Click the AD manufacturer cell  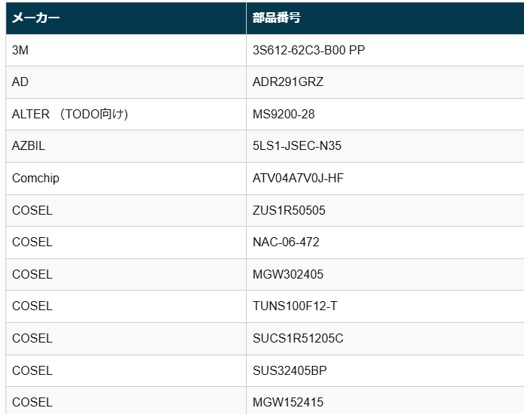coord(126,82)
